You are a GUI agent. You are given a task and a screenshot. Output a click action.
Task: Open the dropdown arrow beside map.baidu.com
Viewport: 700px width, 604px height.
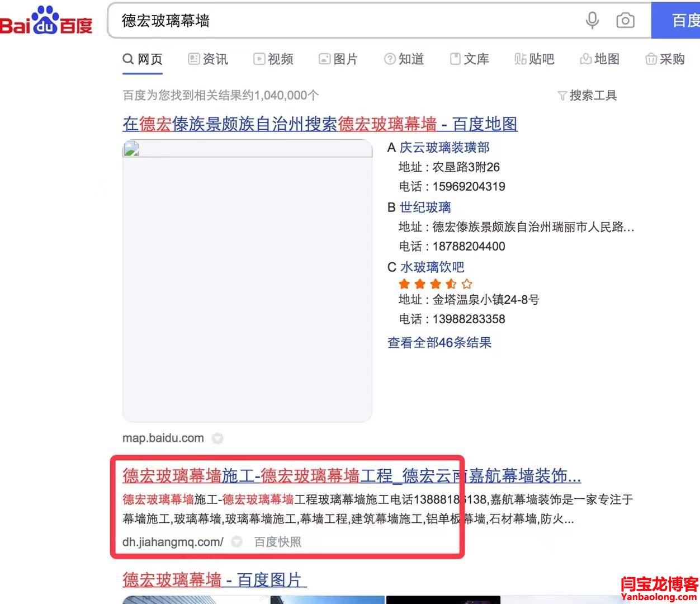[x=217, y=438]
